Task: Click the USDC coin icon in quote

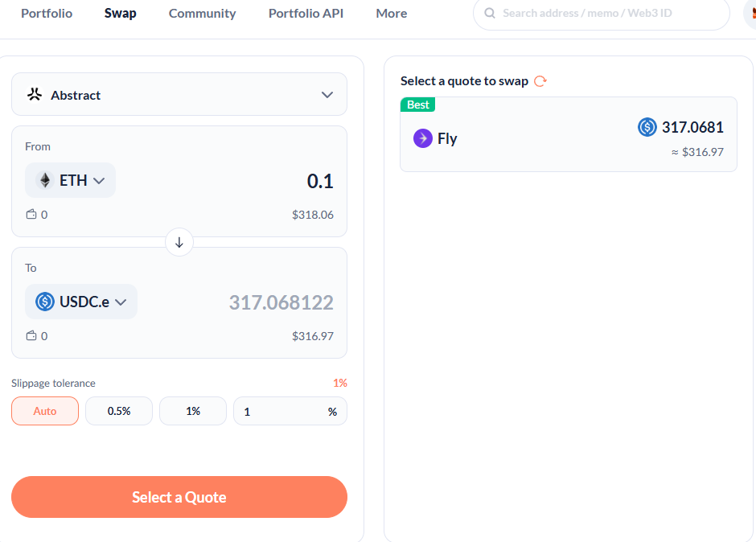Action: point(647,127)
